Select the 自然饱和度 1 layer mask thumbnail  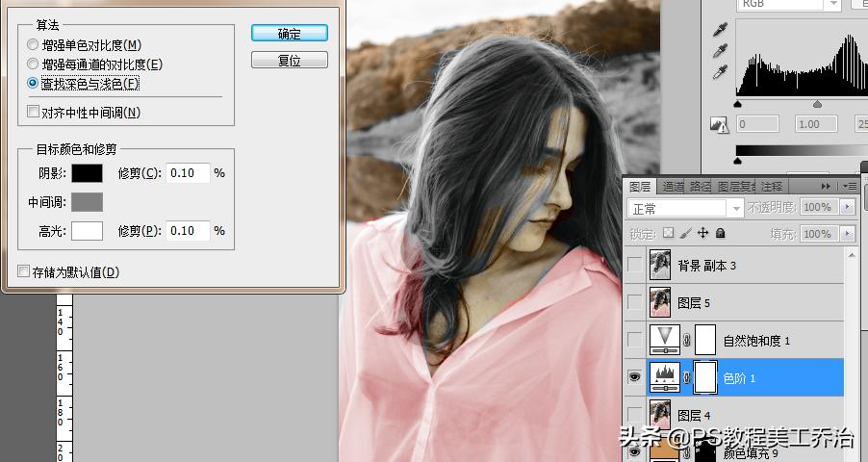coord(705,340)
